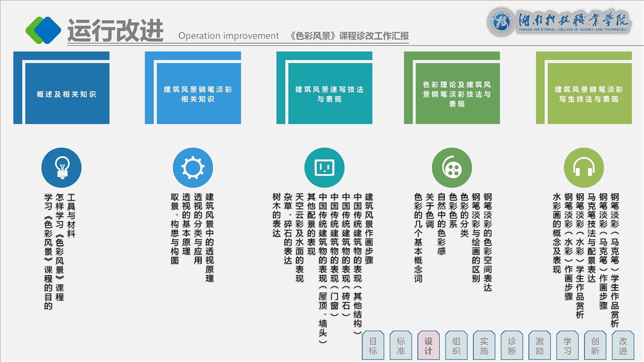Click the film reel circle icon
This screenshot has height=362, width=644.
452,167
